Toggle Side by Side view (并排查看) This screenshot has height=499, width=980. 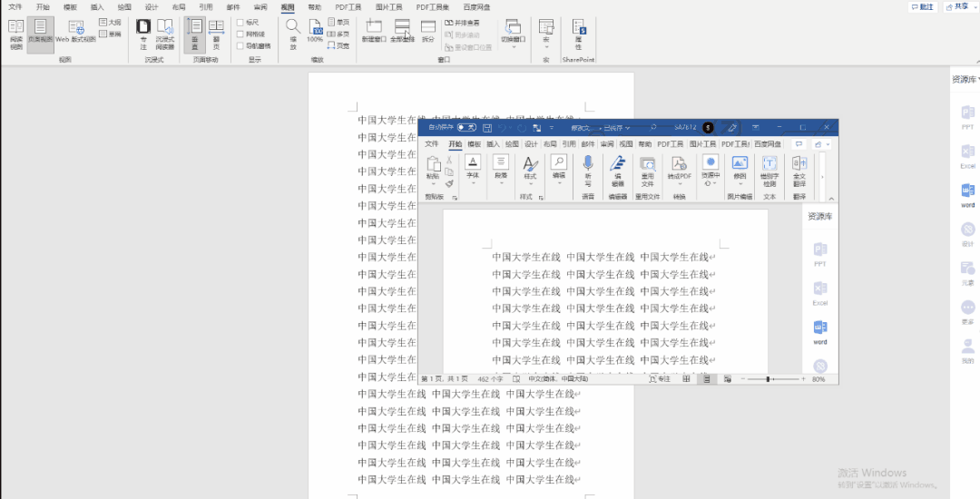point(463,23)
